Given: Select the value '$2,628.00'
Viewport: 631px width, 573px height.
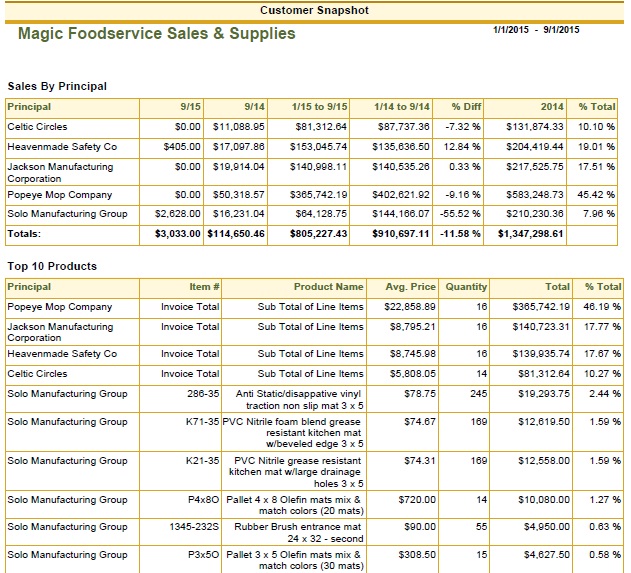Looking at the screenshot, I should click(177, 214).
